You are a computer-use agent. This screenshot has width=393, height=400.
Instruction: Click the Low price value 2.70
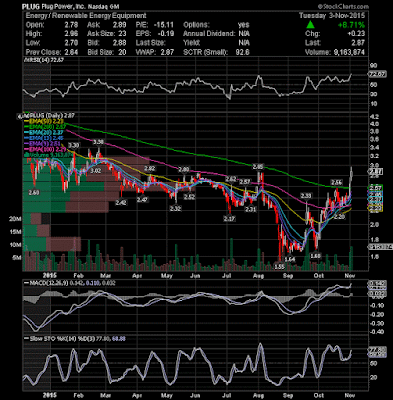[x=72, y=43]
